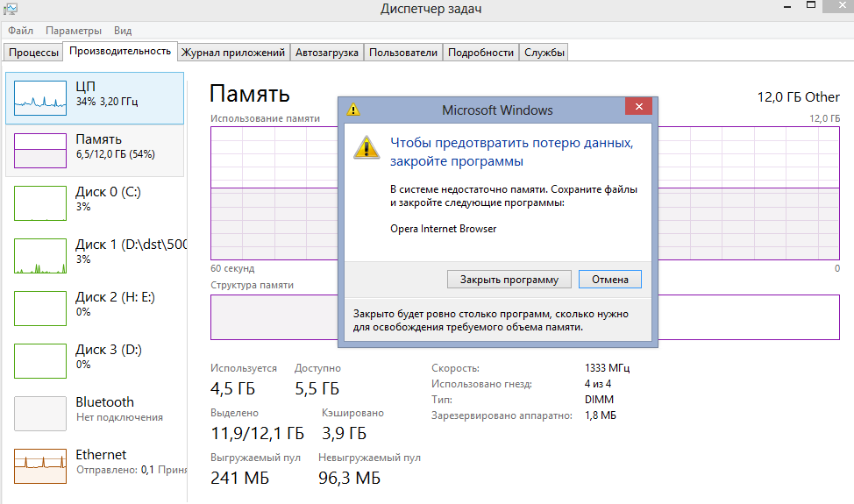The image size is (854, 504).
Task: Click the Невыгружаемый пул value 96,3 МБ
Action: 349,478
